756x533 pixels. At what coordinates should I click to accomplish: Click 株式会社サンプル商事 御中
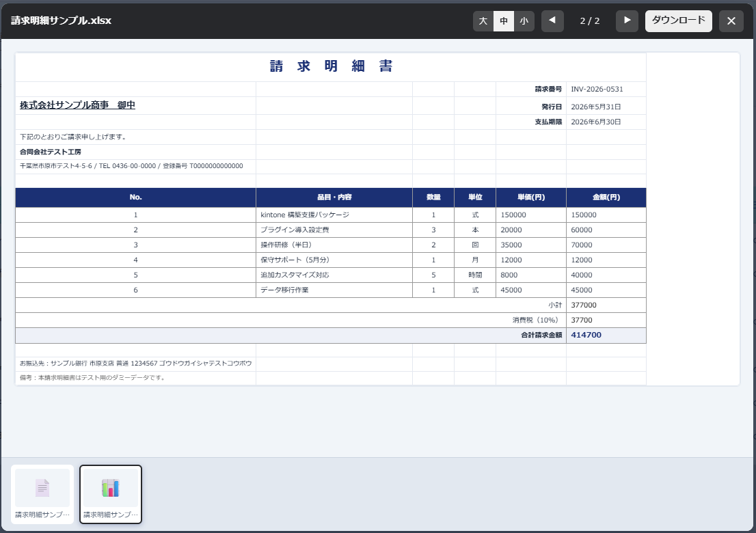click(x=77, y=105)
